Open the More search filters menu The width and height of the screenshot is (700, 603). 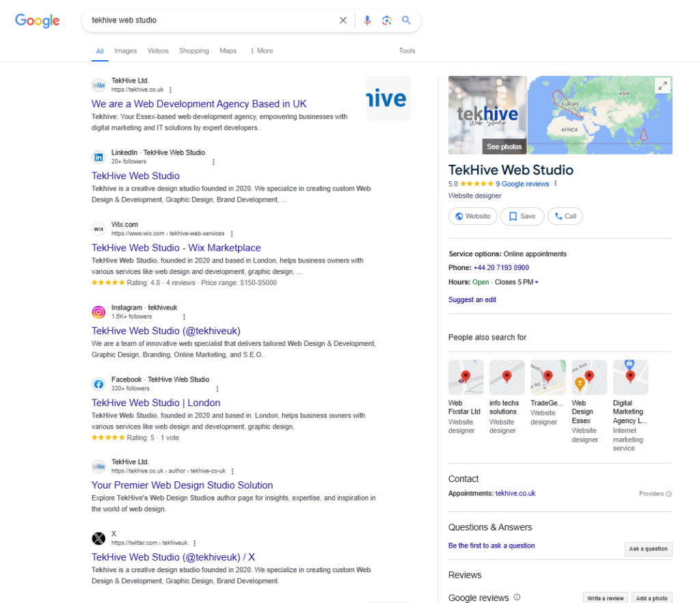262,51
